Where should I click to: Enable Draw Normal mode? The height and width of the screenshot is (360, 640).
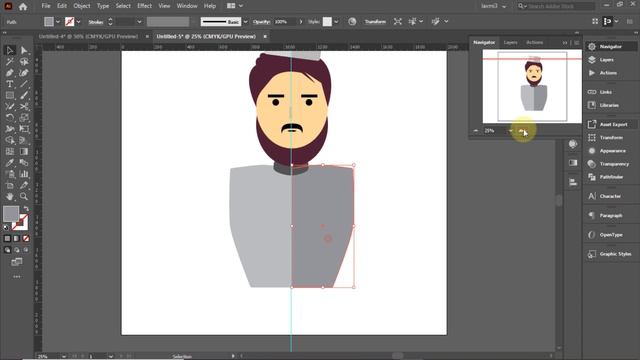[x=7, y=250]
